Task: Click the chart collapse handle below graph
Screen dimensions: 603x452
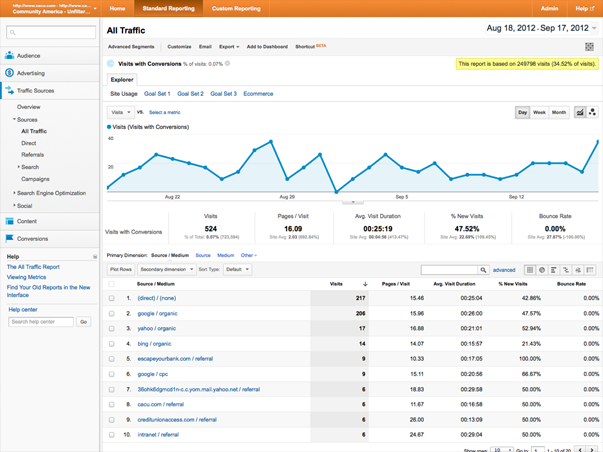Action: pyautogui.click(x=353, y=202)
